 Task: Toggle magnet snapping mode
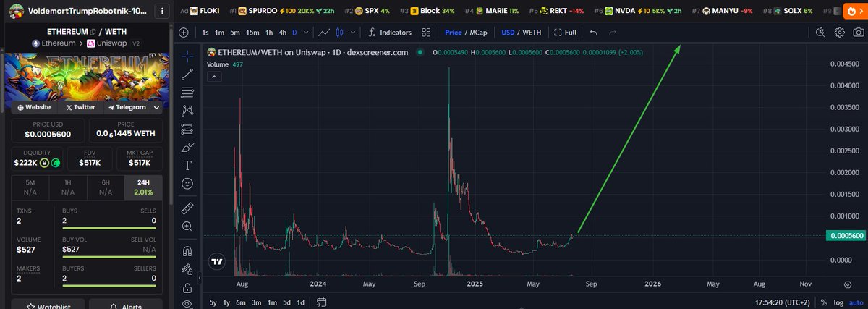pos(187,250)
